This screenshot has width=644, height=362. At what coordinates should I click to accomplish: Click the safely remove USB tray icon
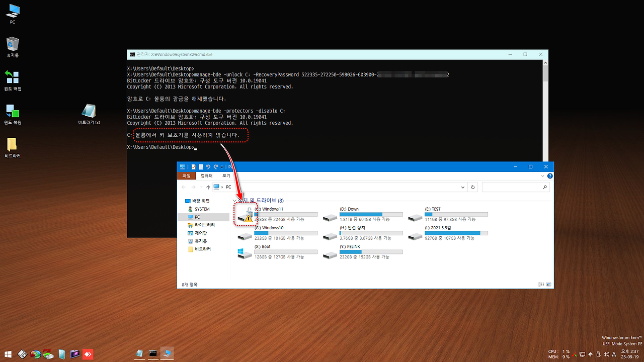tap(598, 354)
